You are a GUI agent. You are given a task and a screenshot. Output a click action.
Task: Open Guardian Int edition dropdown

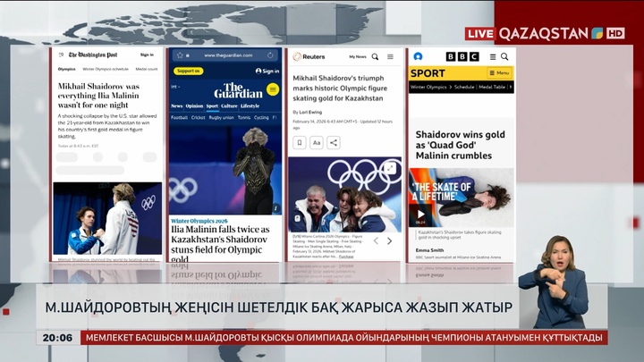click(175, 87)
